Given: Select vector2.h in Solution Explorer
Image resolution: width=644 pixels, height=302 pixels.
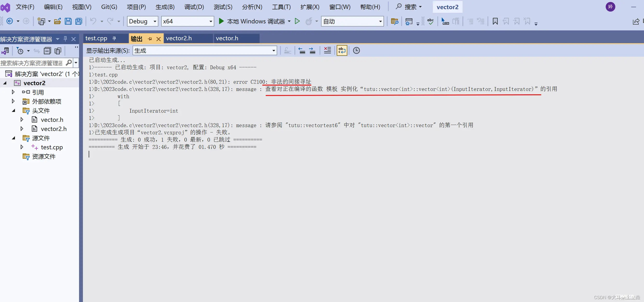Looking at the screenshot, I should [54, 129].
